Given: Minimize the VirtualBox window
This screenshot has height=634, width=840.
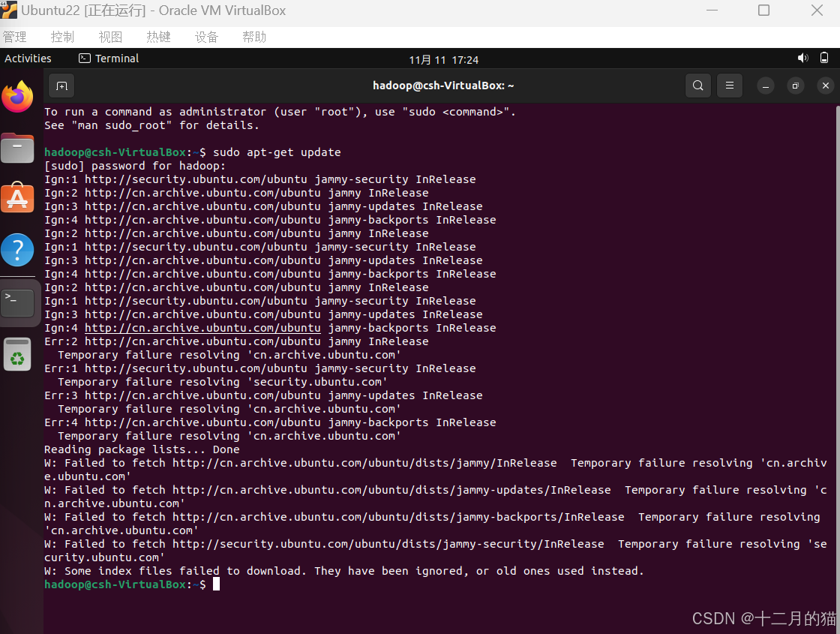Looking at the screenshot, I should point(712,11).
